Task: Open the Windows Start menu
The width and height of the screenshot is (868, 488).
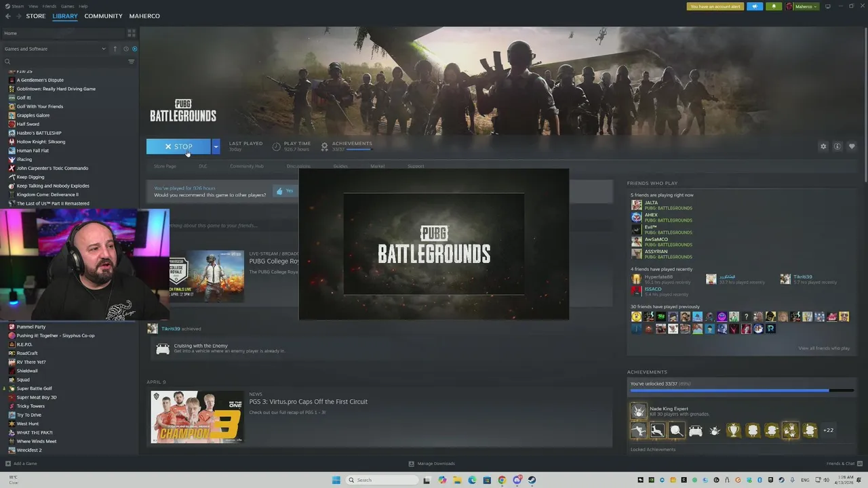Action: click(x=336, y=480)
